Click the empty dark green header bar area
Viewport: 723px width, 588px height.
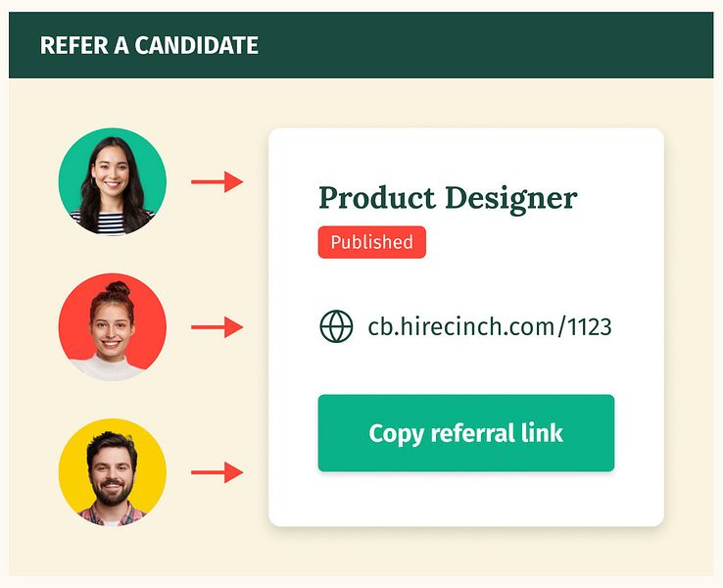[x=484, y=45]
